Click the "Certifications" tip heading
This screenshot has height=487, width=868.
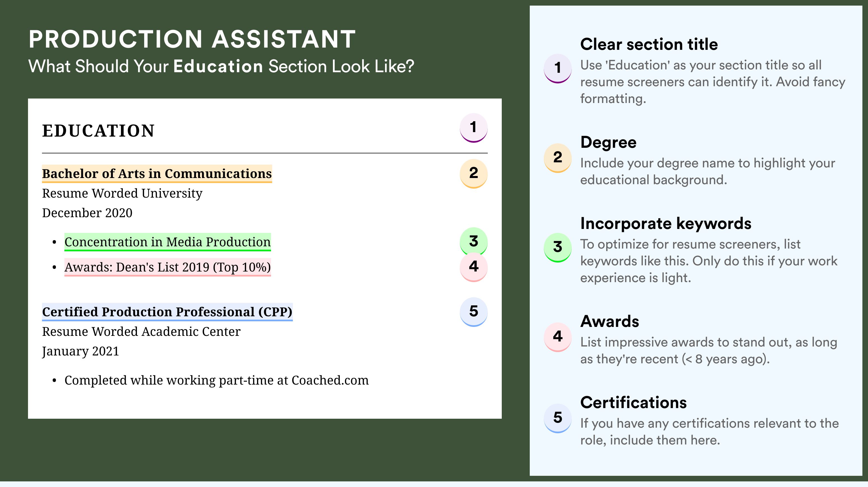633,402
